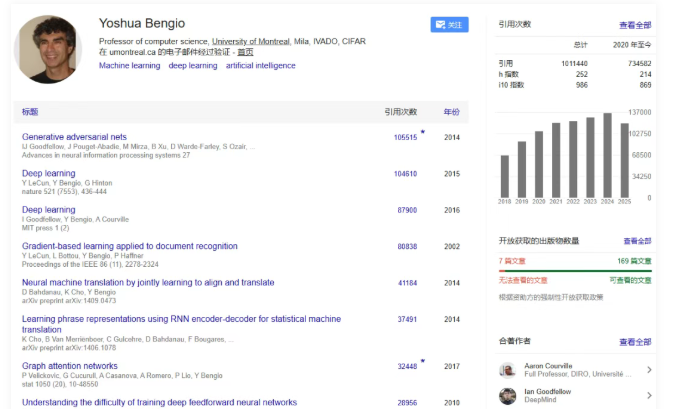Screen dimensions: 673x409
Task: Open 查看全部 in the co-authors section
Action: click(x=636, y=342)
